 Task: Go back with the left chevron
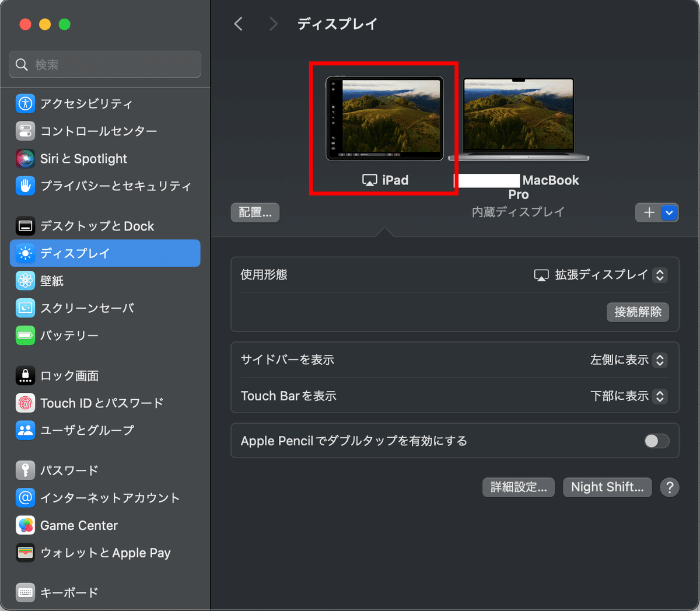[238, 24]
